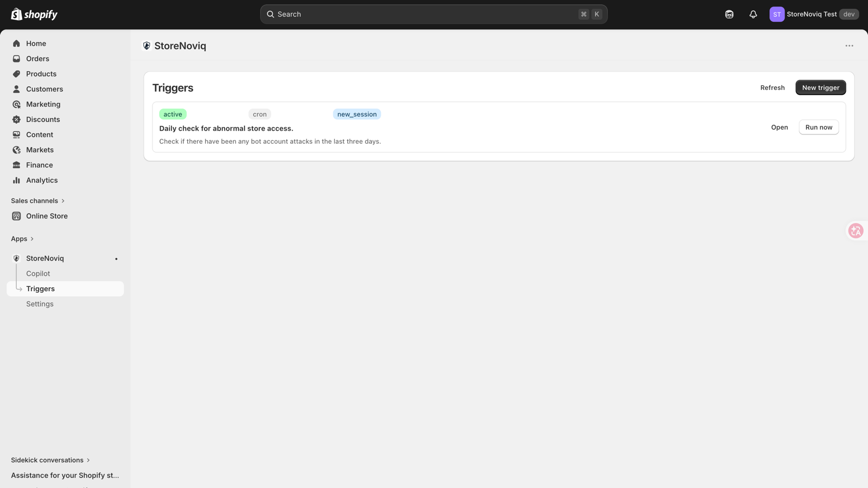Click the New trigger button
This screenshot has width=868, height=488.
point(820,88)
